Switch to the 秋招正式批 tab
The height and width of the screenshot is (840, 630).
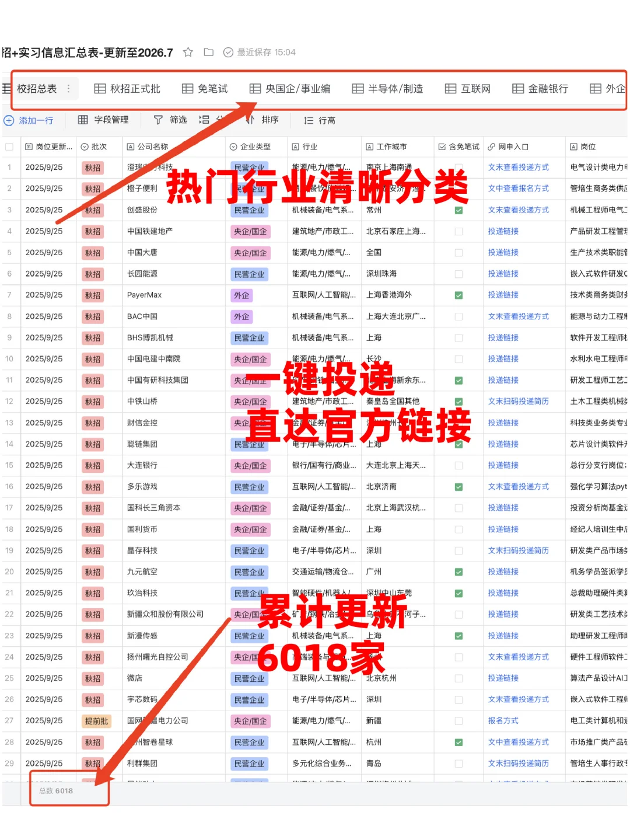click(127, 89)
